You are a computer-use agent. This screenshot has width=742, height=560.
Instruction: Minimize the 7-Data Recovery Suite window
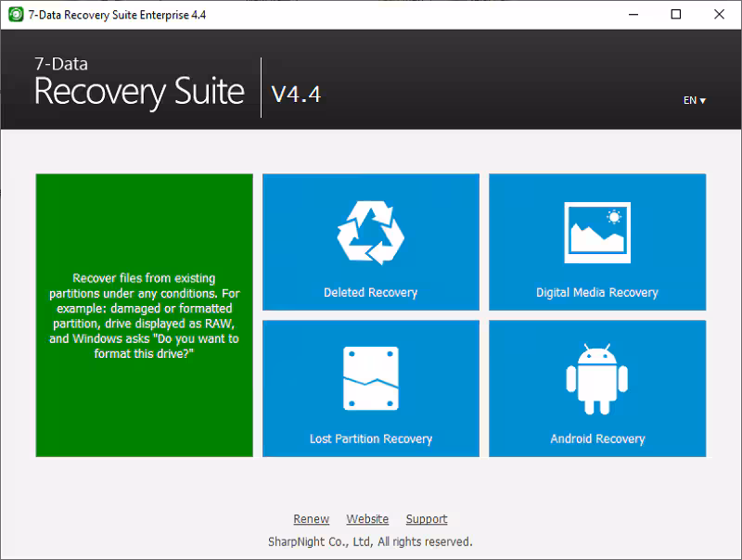tap(633, 15)
